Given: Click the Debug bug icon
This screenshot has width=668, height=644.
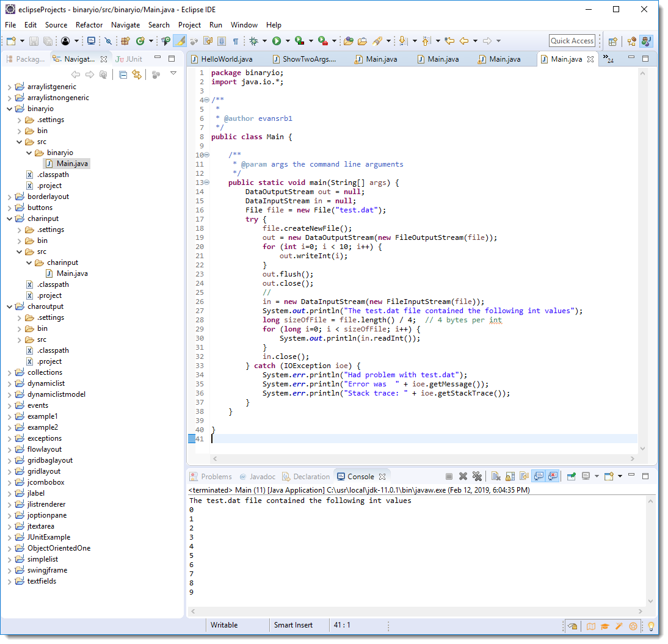Looking at the screenshot, I should point(254,41).
